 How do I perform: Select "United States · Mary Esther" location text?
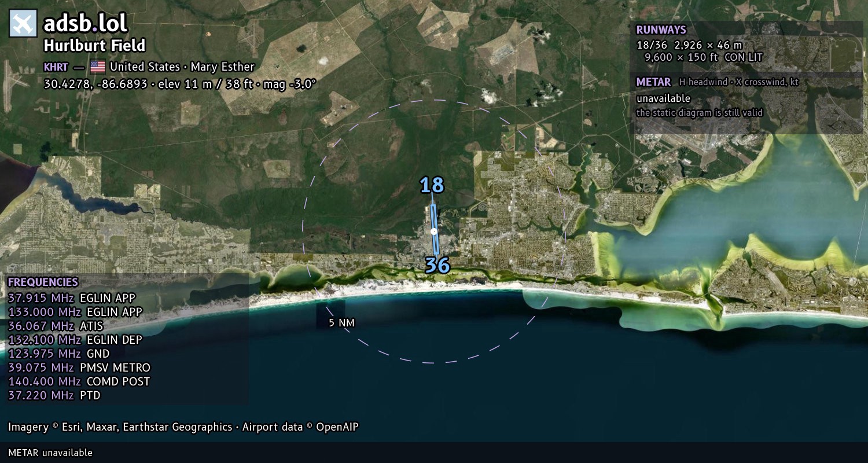click(182, 67)
